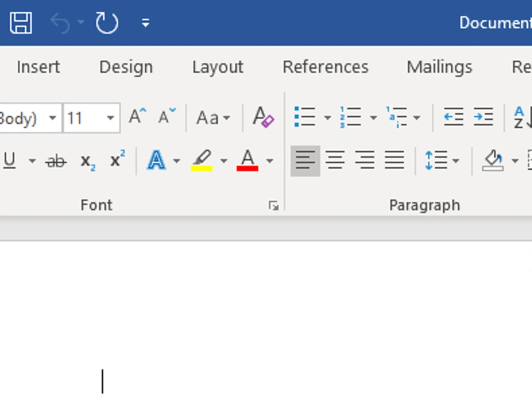
Task: Apply bullet list formatting
Action: 305,117
